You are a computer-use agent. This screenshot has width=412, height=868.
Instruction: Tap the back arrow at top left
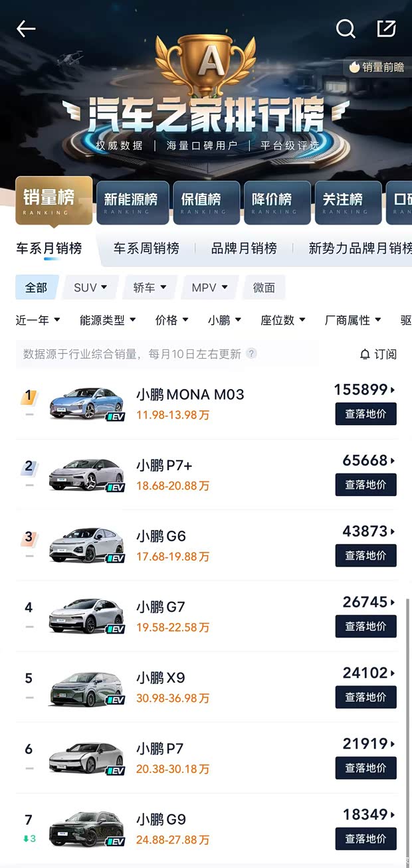pyautogui.click(x=25, y=29)
